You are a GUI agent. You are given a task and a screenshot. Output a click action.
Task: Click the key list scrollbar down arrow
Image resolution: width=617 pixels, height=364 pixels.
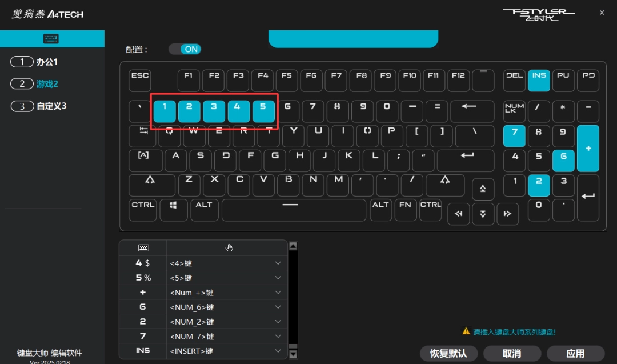point(293,354)
